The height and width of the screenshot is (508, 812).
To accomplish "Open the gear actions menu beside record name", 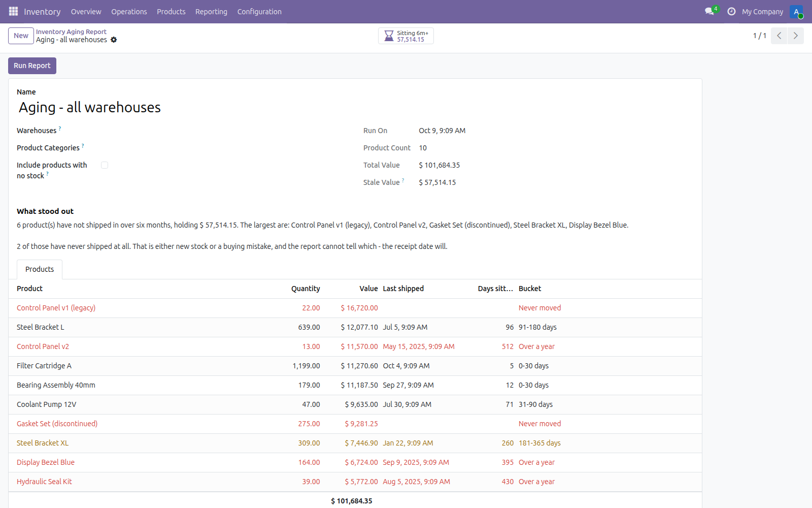I will pyautogui.click(x=114, y=40).
